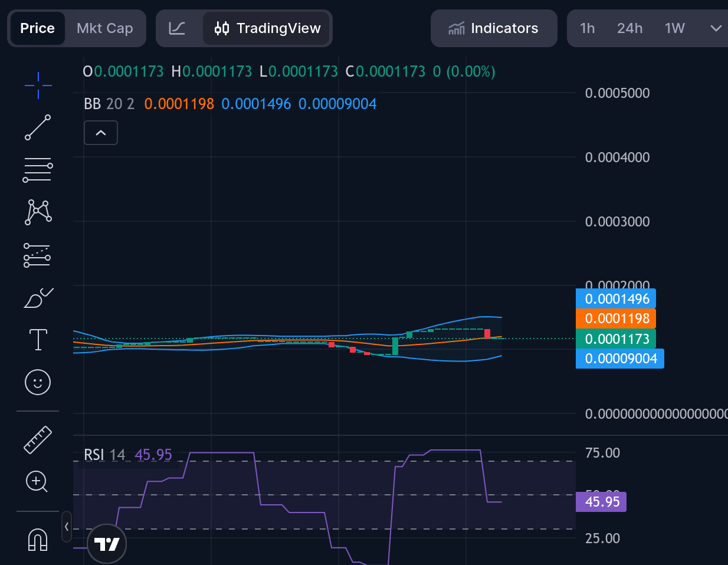The width and height of the screenshot is (728, 565).
Task: Select the ruler measure tool
Action: point(38,439)
